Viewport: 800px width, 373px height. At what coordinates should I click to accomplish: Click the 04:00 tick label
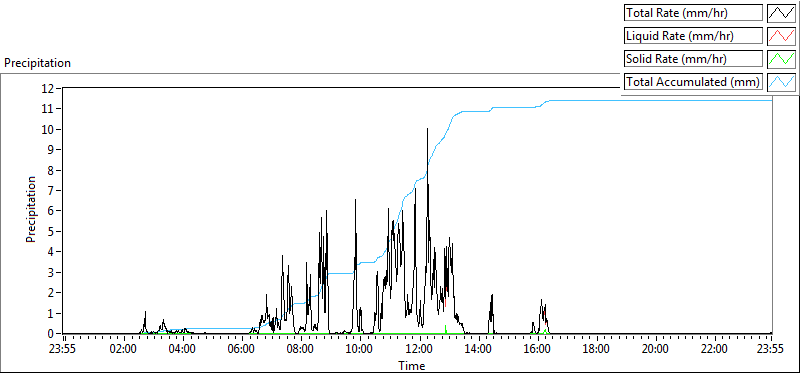click(x=182, y=349)
